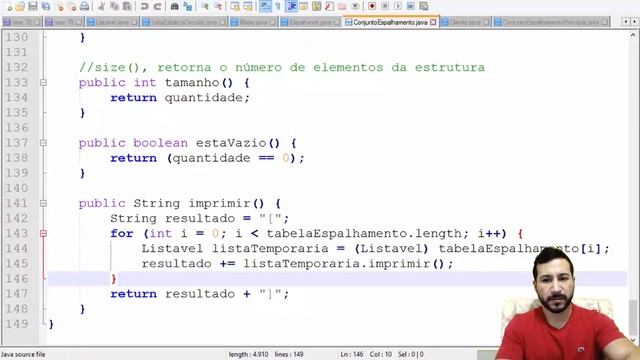
Task: Switch to ListaEstaticaCircular.java tab
Action: [184, 22]
